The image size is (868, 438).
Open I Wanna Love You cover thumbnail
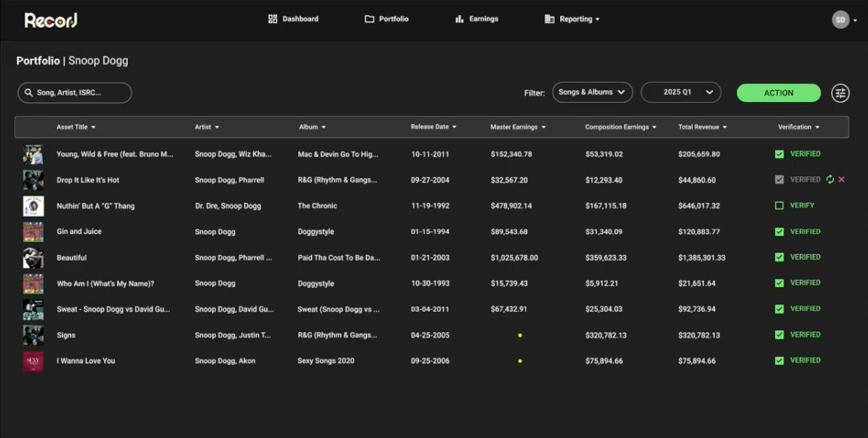click(33, 361)
